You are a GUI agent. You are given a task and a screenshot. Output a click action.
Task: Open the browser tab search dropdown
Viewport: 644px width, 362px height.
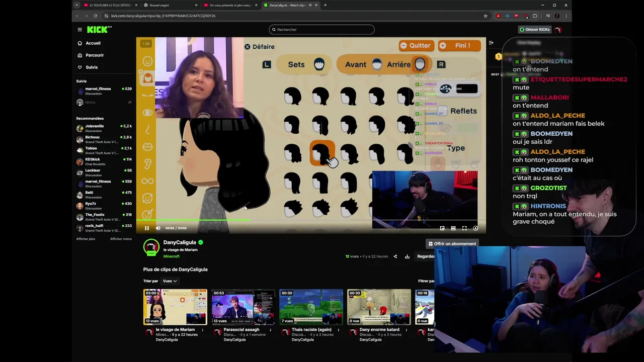pos(76,5)
